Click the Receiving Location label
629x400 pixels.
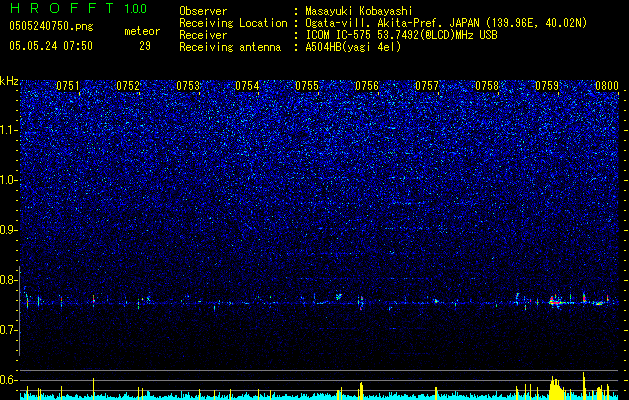point(233,23)
